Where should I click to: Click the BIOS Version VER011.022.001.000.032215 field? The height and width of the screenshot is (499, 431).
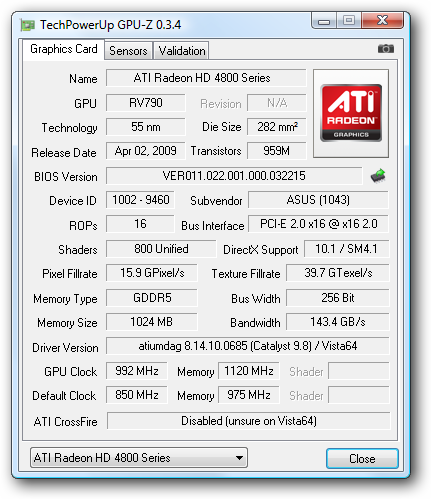[234, 176]
